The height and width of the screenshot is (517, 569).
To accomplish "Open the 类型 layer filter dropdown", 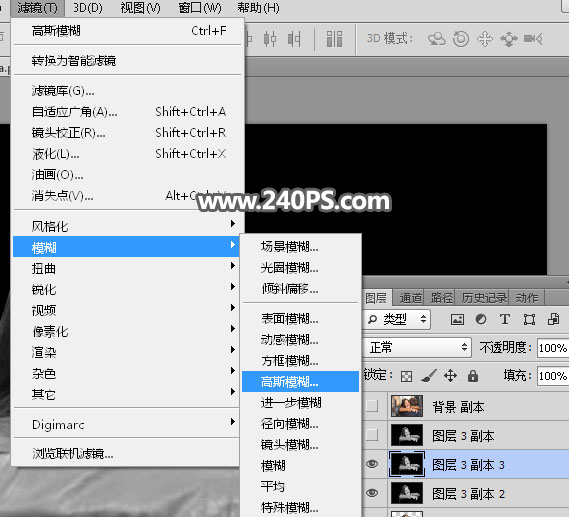I will [x=397, y=319].
